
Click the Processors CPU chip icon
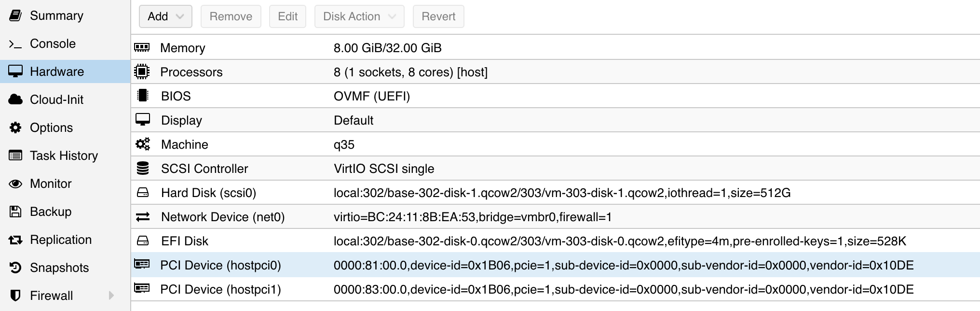142,71
